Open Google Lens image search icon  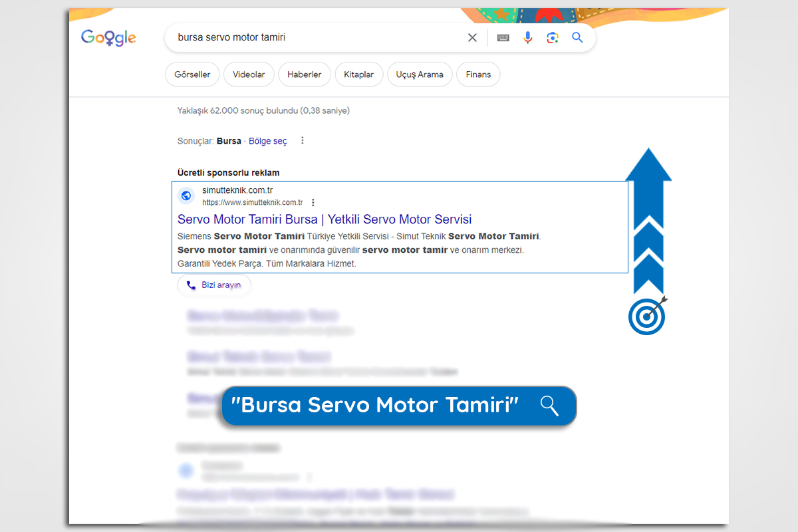(553, 38)
